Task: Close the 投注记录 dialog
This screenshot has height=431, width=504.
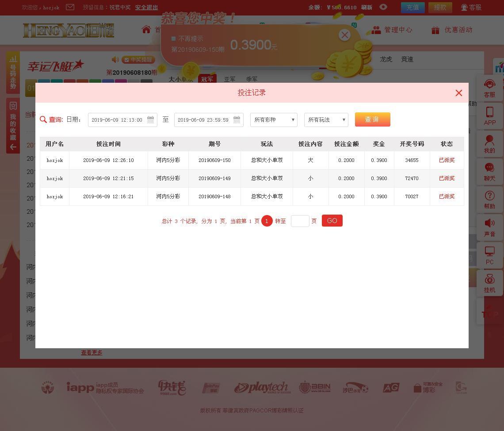Action: coord(458,93)
